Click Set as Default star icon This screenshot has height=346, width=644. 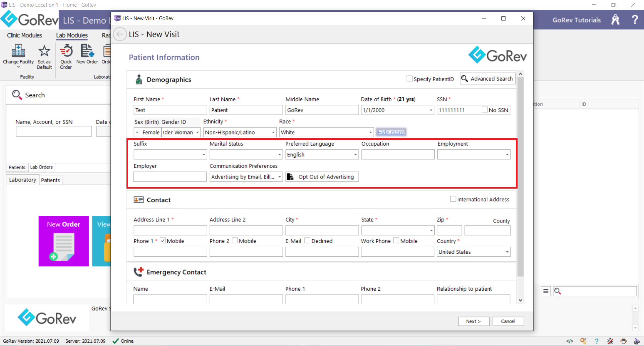point(44,51)
